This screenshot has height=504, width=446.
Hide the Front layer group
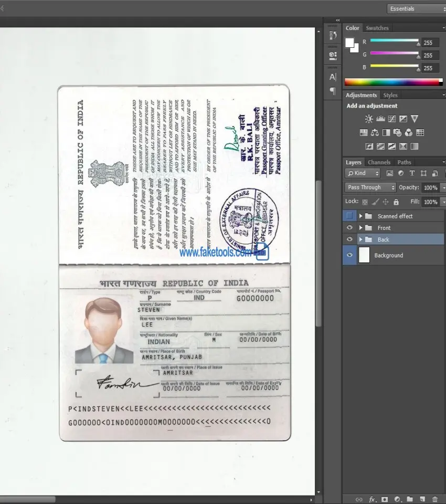[x=349, y=227]
